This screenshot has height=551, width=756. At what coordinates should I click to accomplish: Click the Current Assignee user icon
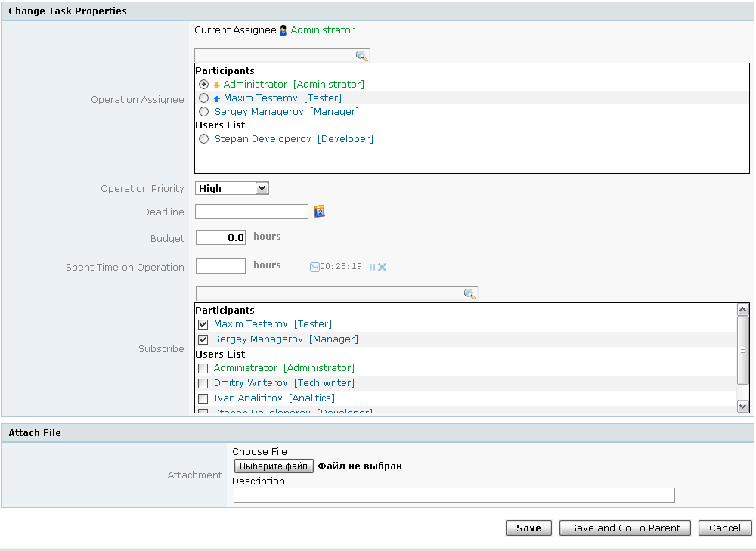(283, 31)
